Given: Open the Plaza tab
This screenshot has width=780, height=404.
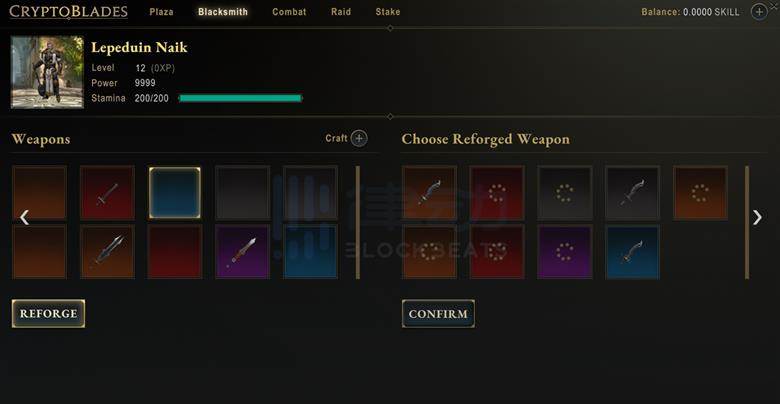Looking at the screenshot, I should pos(162,12).
